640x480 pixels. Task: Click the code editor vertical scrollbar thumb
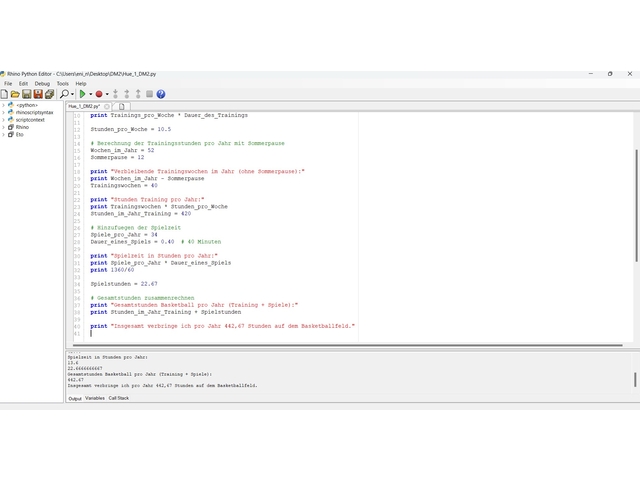coord(636,206)
